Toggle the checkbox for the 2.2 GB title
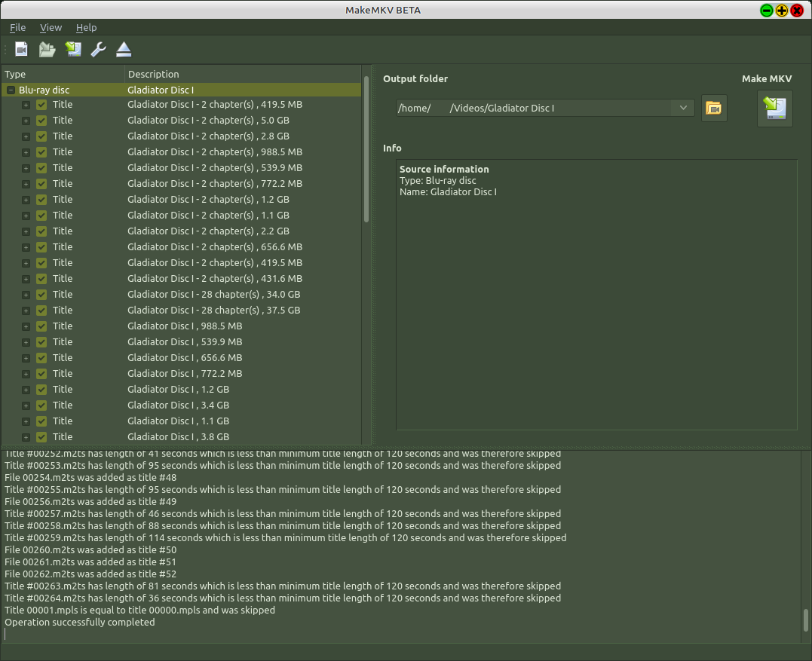 pos(41,231)
